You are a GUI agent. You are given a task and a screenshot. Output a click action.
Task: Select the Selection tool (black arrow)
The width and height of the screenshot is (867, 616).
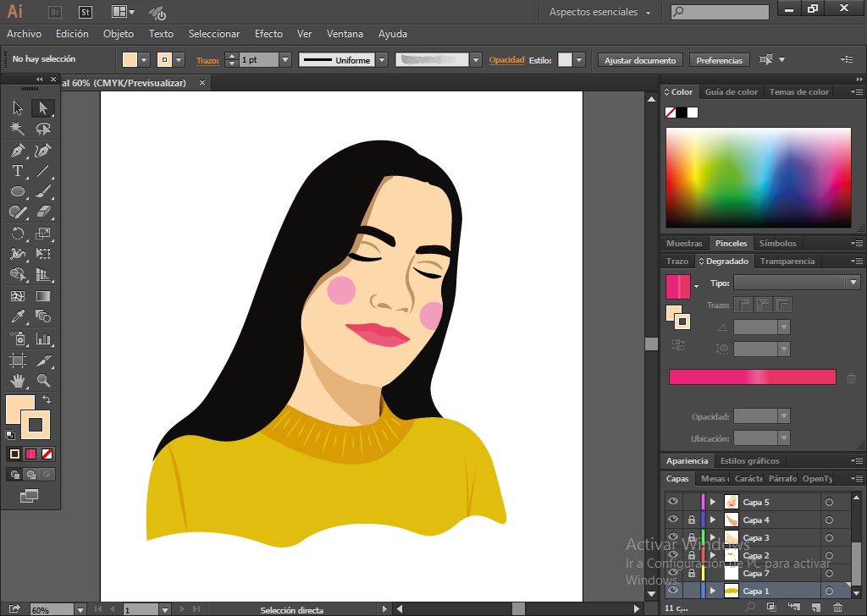point(18,107)
